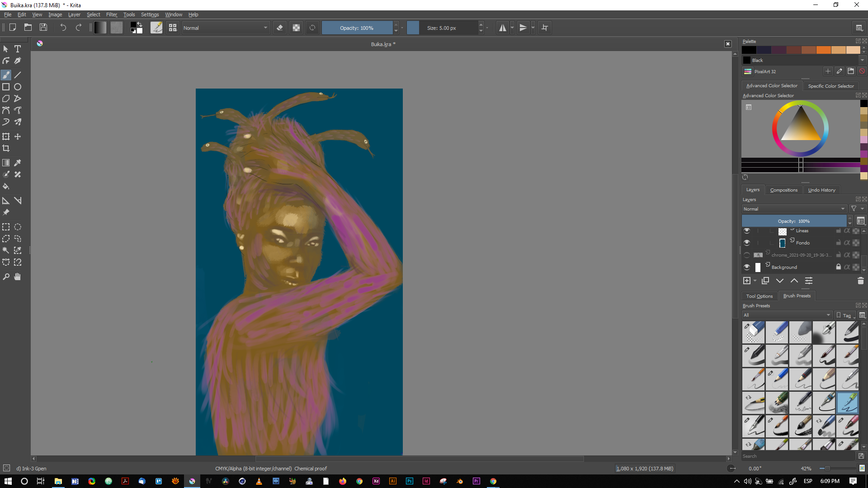Move layer down in stack
The width and height of the screenshot is (868, 488).
(780, 281)
